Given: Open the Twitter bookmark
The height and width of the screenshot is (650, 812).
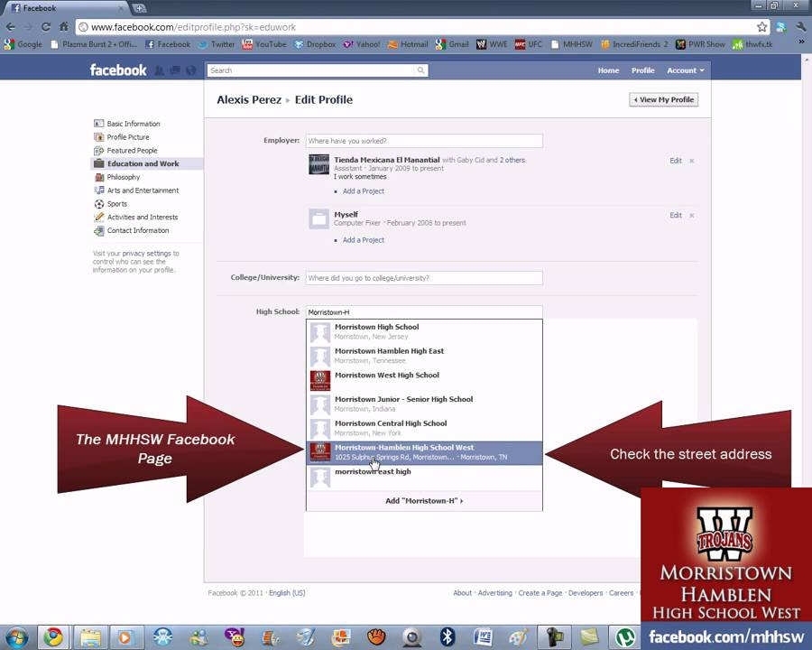Looking at the screenshot, I should coord(217,44).
